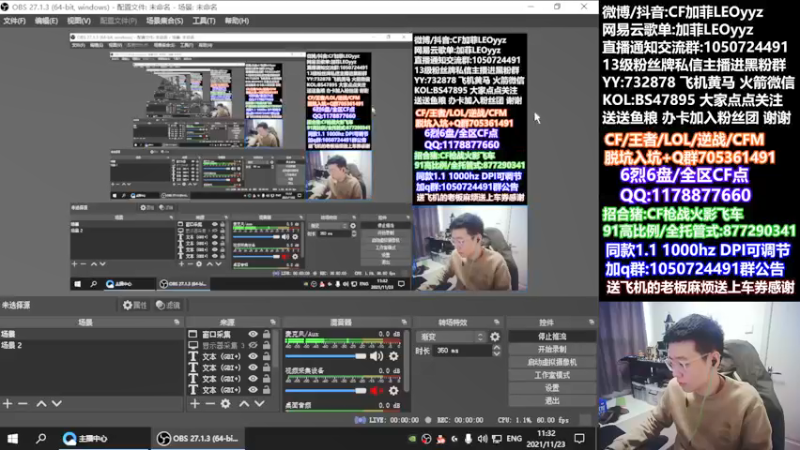Open transition properties gear beside 渐变
The width and height of the screenshot is (800, 450).
pyautogui.click(x=495, y=337)
